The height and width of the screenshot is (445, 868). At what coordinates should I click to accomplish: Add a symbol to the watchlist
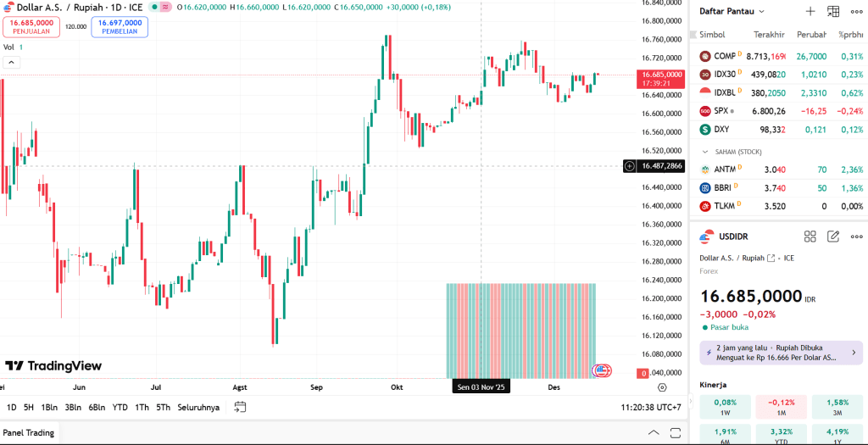[810, 12]
